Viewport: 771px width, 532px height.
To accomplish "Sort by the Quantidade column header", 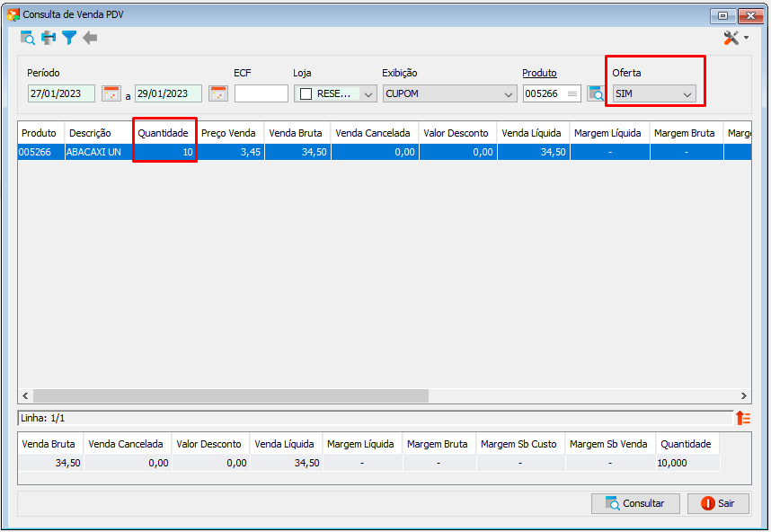I will (163, 133).
